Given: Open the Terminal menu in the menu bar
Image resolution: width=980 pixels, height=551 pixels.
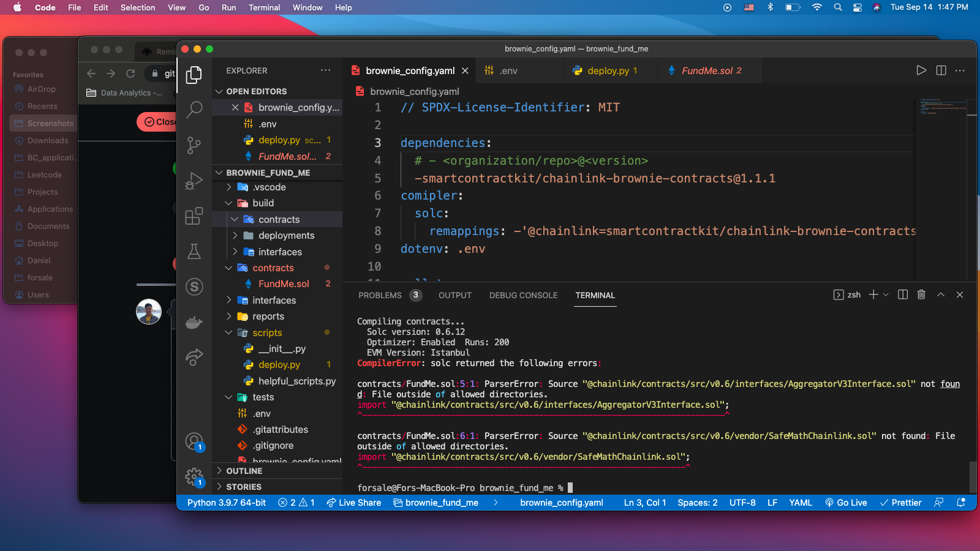Looking at the screenshot, I should click(264, 7).
